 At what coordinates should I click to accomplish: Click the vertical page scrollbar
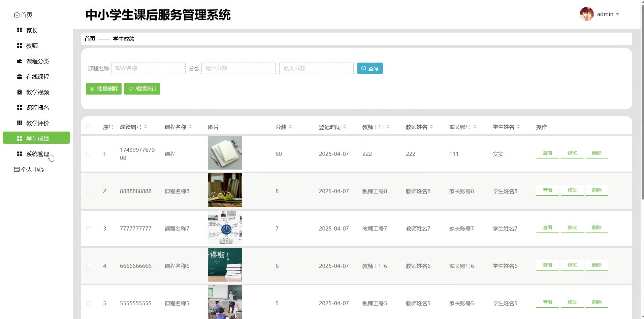click(642, 101)
